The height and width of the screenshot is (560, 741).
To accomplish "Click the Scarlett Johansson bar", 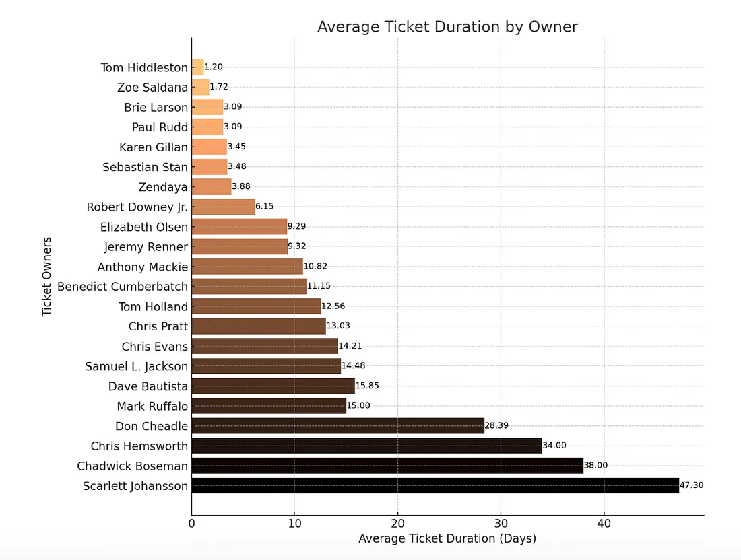I will point(435,485).
